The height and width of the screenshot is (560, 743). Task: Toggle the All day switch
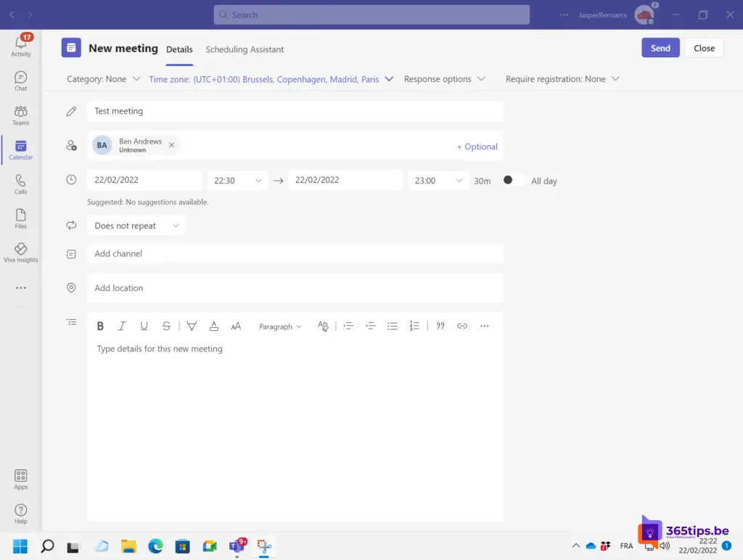point(513,181)
